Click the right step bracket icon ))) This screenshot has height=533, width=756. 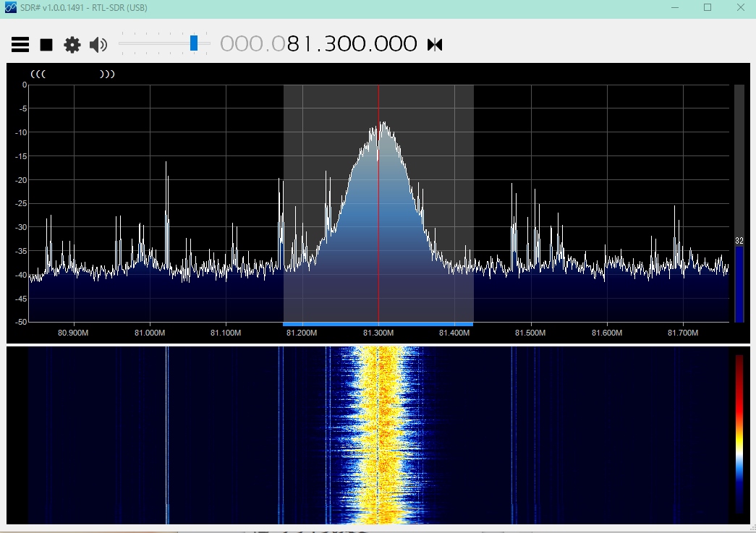point(107,74)
